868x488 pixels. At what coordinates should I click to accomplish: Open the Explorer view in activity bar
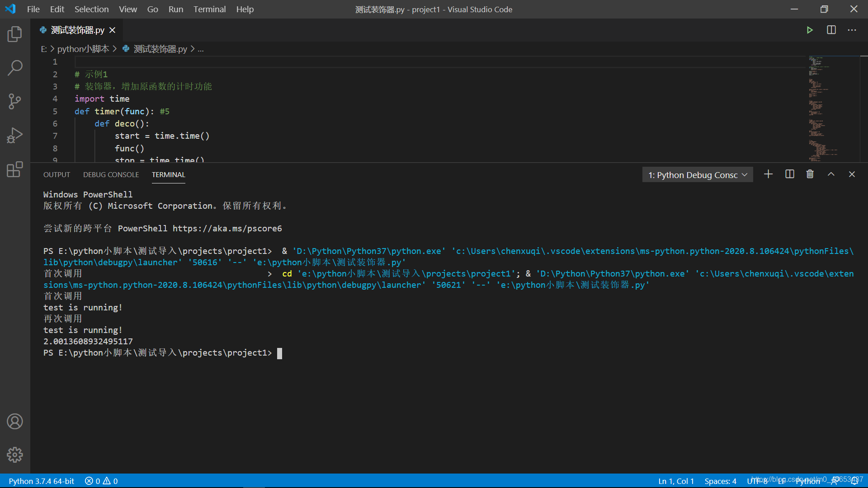point(15,34)
